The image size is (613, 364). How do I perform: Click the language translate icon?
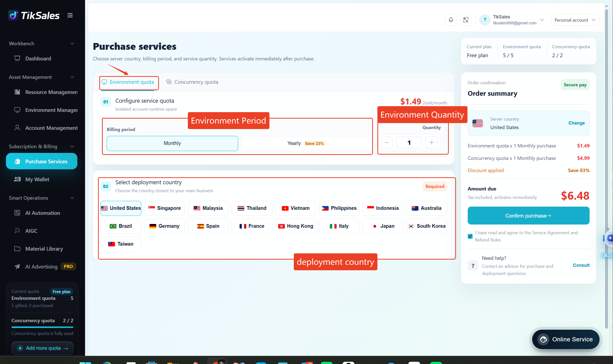pyautogui.click(x=466, y=20)
